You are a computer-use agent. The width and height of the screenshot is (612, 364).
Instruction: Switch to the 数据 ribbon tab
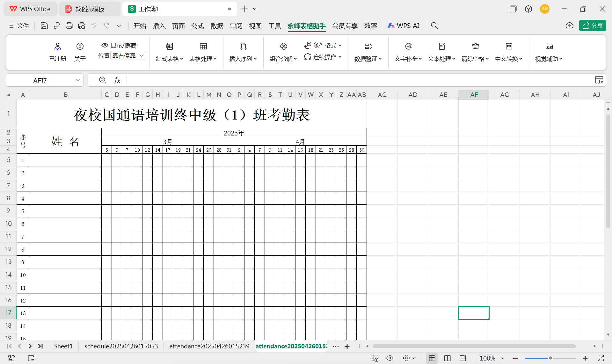[x=217, y=25]
